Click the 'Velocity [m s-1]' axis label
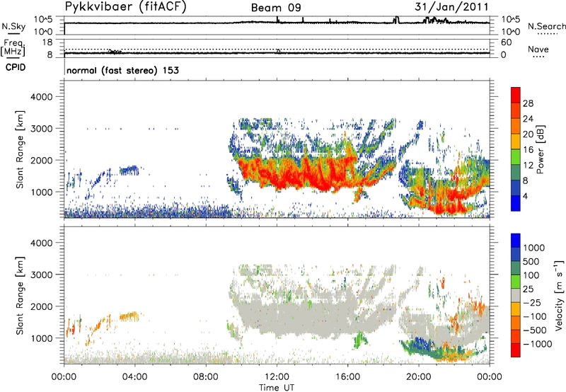Screen dimensions: 566x392 [x=559, y=295]
